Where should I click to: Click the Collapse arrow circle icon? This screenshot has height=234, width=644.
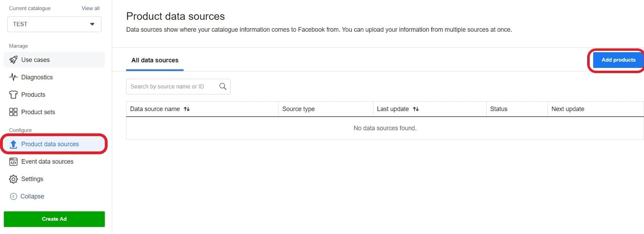(13, 197)
